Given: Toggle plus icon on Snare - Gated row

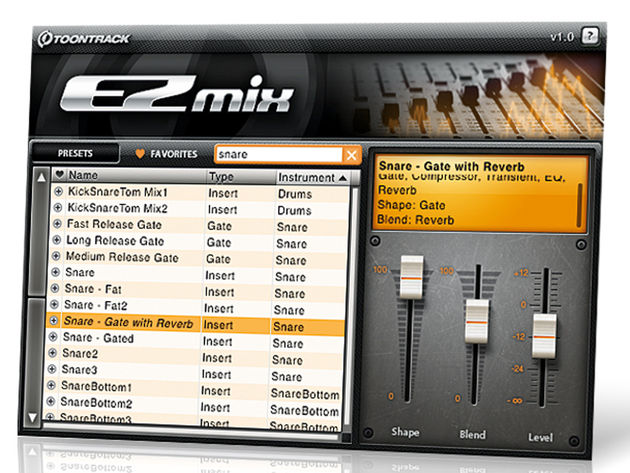Looking at the screenshot, I should tap(53, 336).
